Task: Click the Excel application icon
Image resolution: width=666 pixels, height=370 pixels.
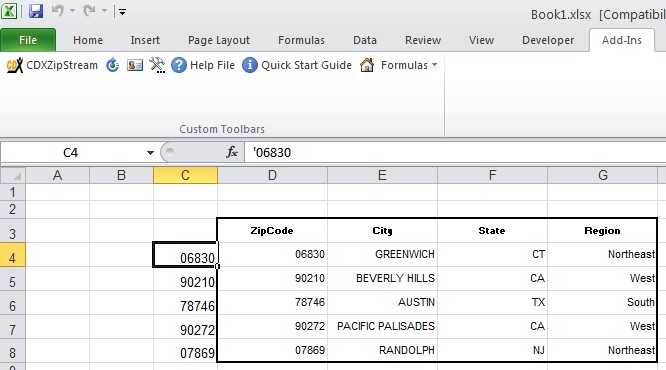Action: [x=9, y=11]
